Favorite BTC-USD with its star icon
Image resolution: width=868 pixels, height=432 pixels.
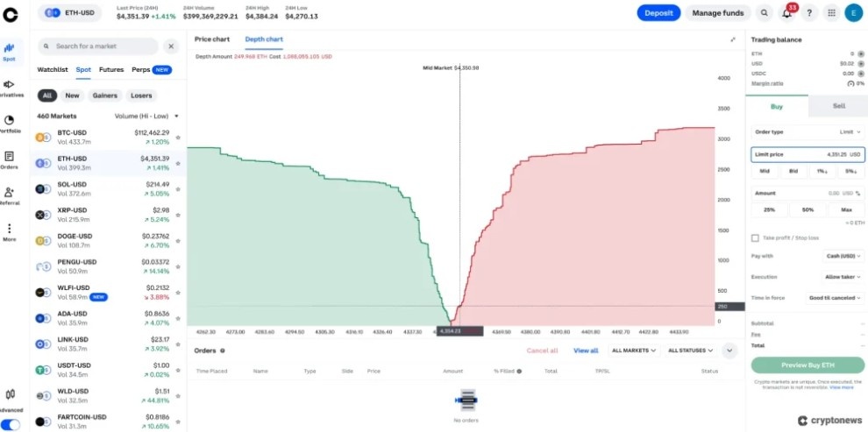point(178,138)
